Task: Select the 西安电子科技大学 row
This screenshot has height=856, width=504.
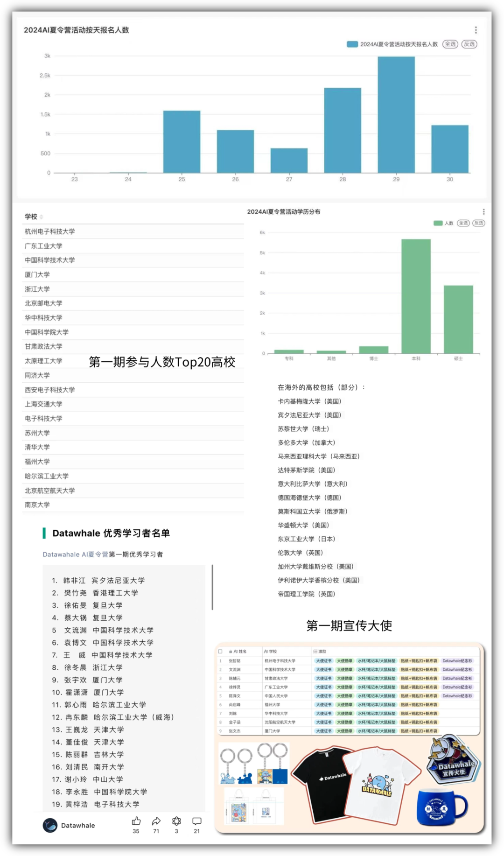Action: 133,390
